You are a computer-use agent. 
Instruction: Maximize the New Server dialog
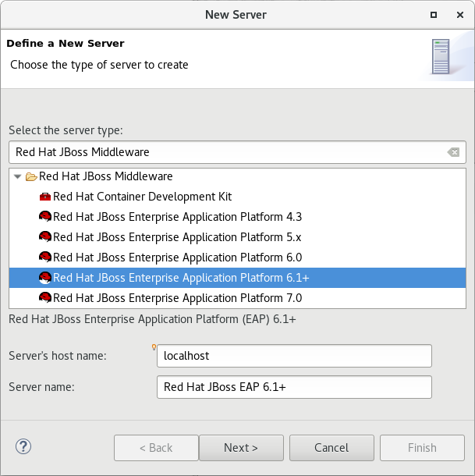pyautogui.click(x=434, y=15)
